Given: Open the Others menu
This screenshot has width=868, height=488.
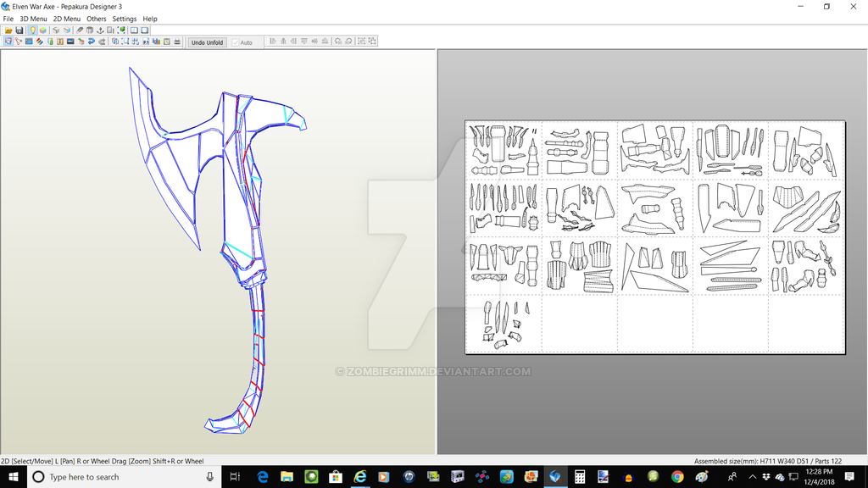Looking at the screenshot, I should [x=97, y=19].
